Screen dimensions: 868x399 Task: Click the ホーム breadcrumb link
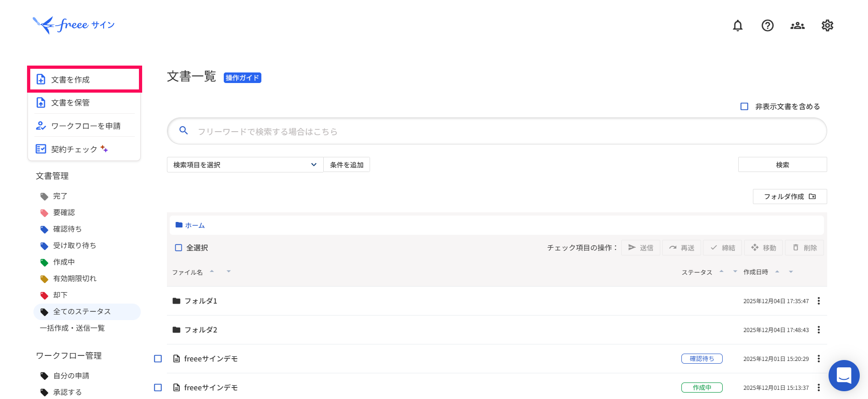(195, 226)
